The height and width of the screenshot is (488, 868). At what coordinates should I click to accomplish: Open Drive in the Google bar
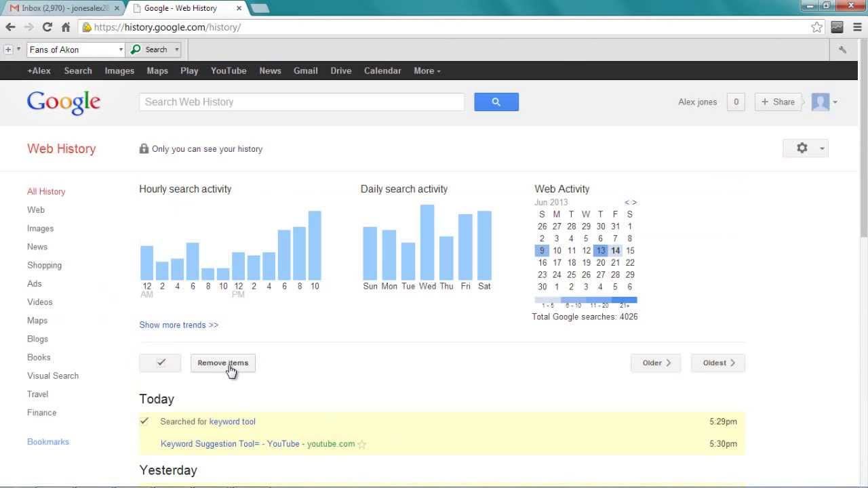(x=341, y=70)
